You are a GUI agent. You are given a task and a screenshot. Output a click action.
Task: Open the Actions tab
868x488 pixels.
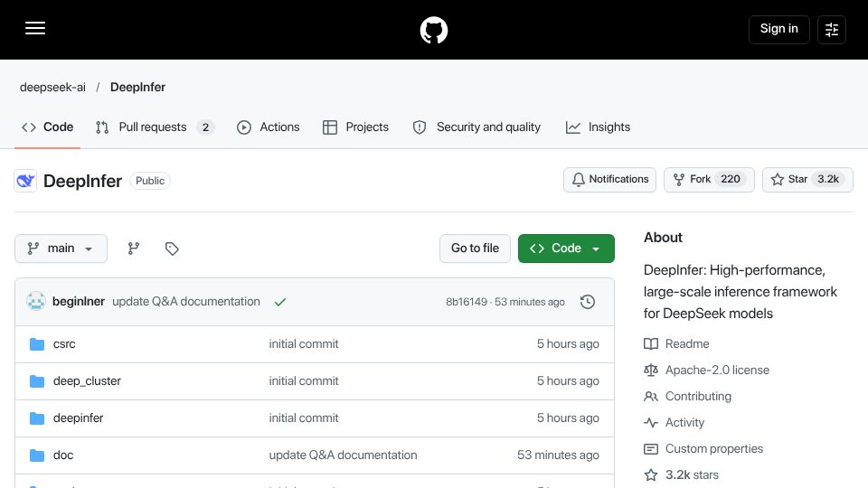(269, 127)
